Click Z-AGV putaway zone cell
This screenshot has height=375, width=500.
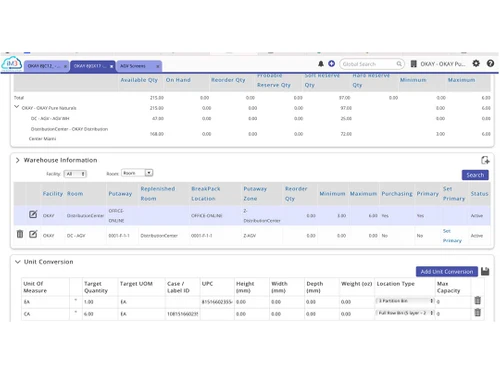pyautogui.click(x=250, y=236)
